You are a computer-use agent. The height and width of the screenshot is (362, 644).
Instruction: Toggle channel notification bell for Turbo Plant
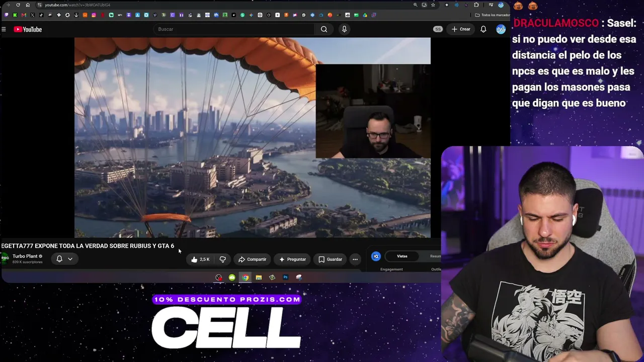pos(59,259)
